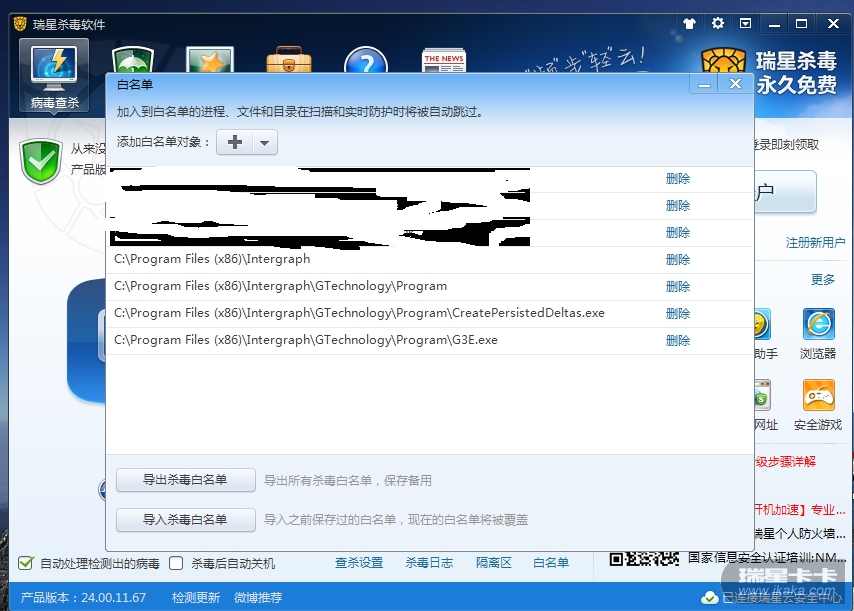This screenshot has height=611, width=854.
Task: Select the Intergraph\GTechnology\Program folder row
Action: (430, 287)
